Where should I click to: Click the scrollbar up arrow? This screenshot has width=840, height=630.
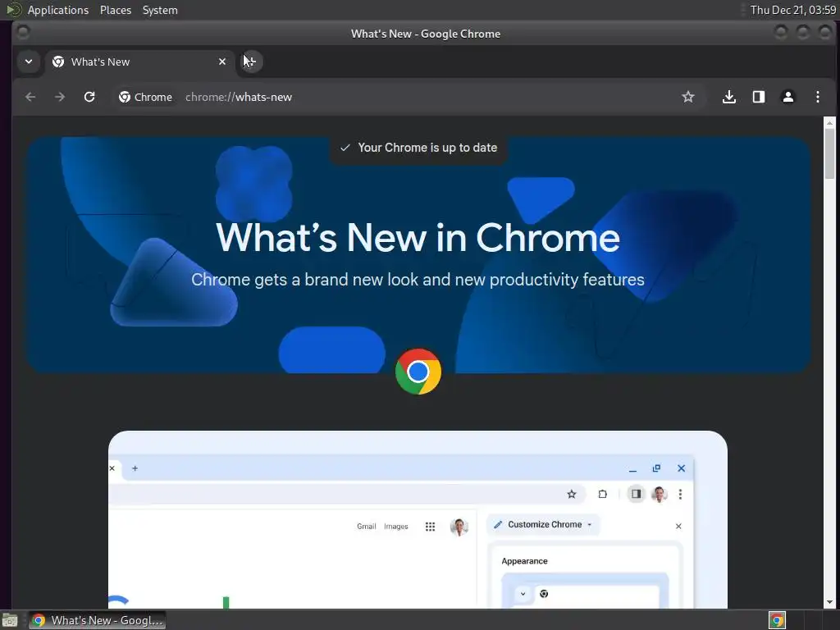tap(829, 123)
